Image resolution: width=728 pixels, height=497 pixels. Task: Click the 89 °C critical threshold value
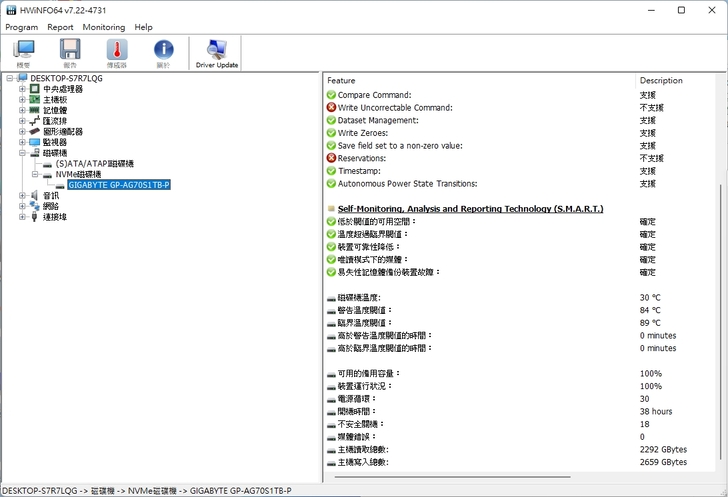click(650, 322)
